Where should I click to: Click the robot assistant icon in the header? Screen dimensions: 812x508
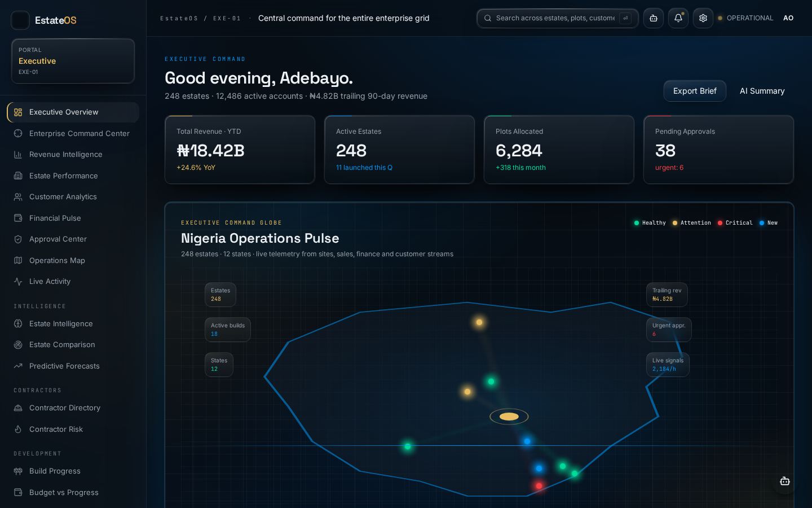tap(654, 18)
